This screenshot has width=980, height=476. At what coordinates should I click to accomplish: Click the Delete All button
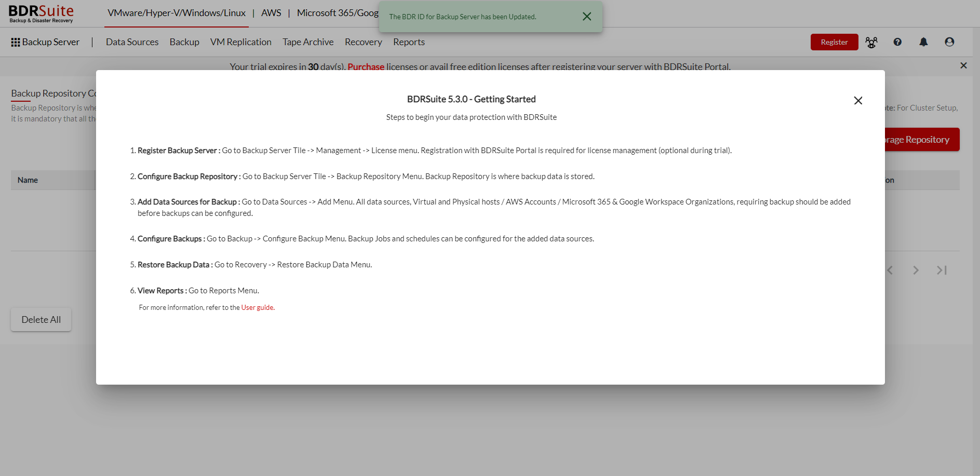pos(41,320)
